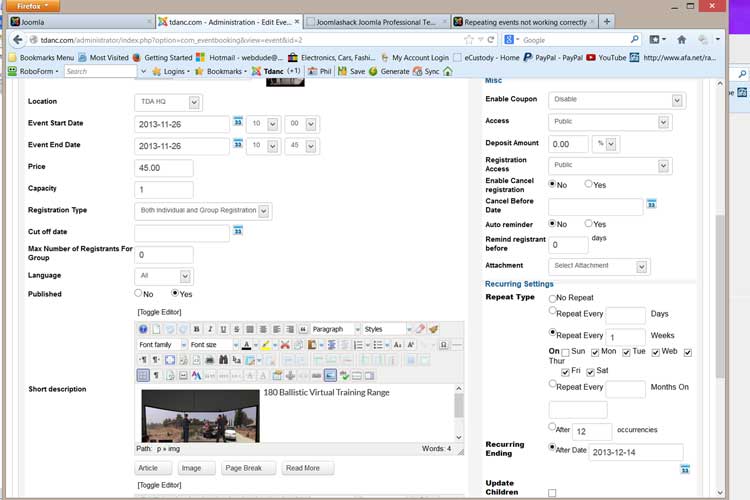The height and width of the screenshot is (500, 750).
Task: Open the Cancel Before Date calendar icon
Action: pyautogui.click(x=651, y=204)
